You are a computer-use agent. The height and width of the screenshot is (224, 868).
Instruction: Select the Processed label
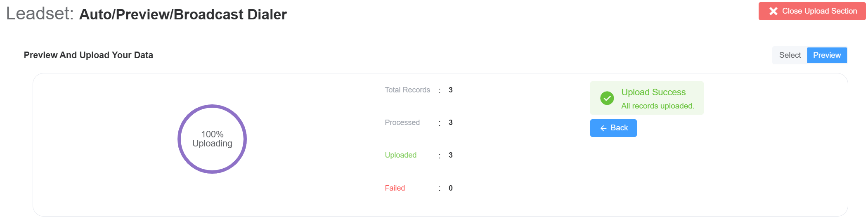(x=402, y=123)
